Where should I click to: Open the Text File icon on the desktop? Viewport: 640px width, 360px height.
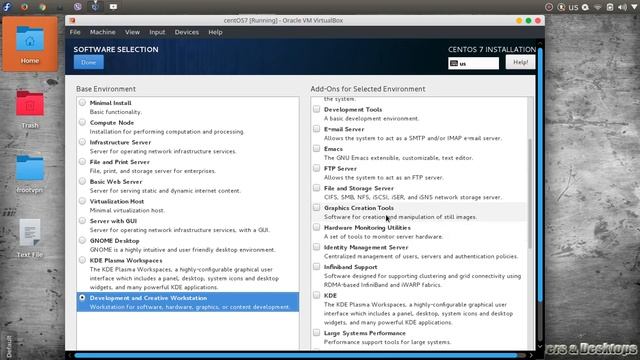click(30, 238)
